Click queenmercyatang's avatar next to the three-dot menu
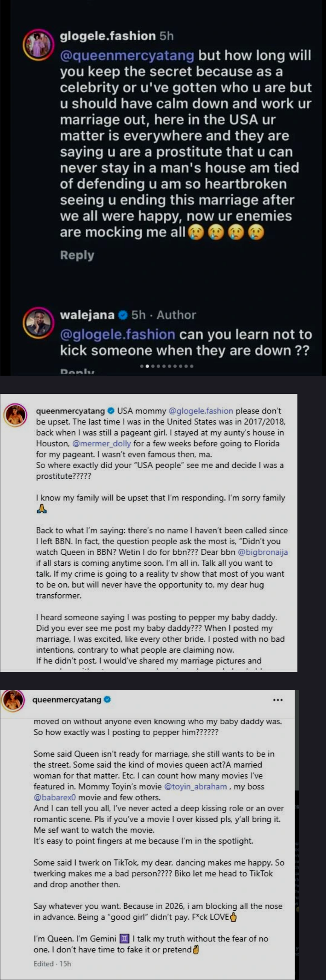 [x=14, y=700]
